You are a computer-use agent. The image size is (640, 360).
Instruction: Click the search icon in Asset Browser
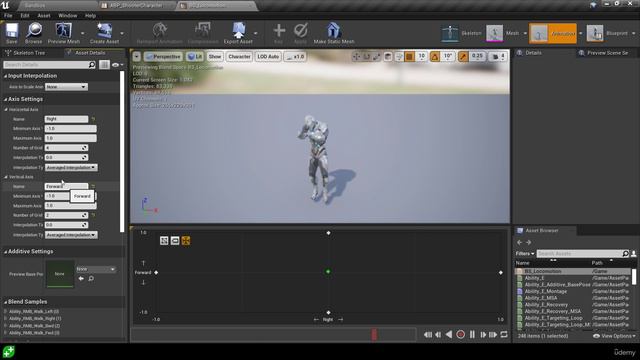625,253
